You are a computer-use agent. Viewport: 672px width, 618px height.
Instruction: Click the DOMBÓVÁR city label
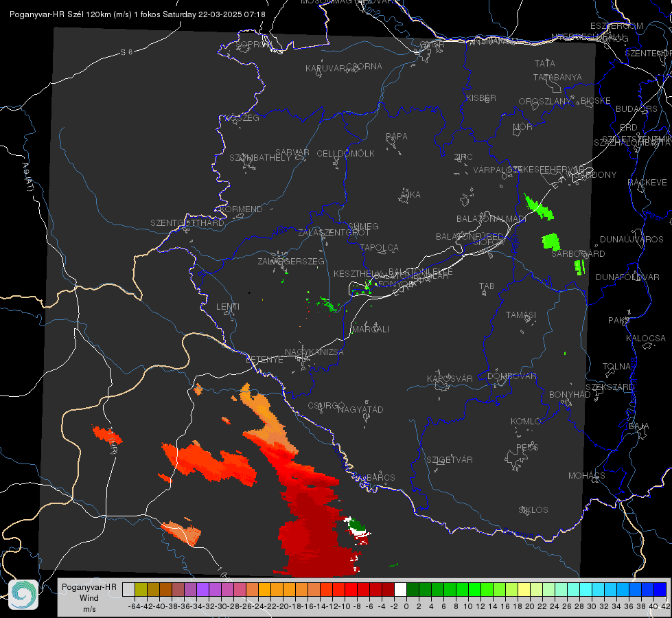pos(511,376)
